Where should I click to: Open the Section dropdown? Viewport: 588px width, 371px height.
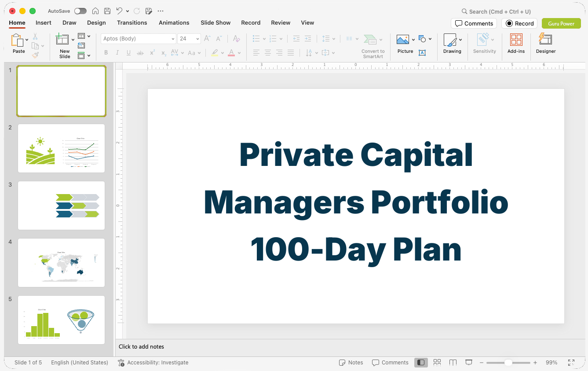coord(84,55)
